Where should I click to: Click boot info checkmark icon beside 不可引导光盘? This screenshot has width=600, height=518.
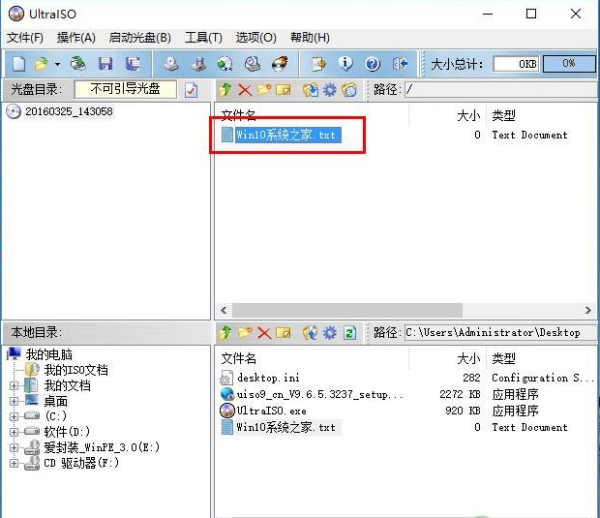(191, 90)
